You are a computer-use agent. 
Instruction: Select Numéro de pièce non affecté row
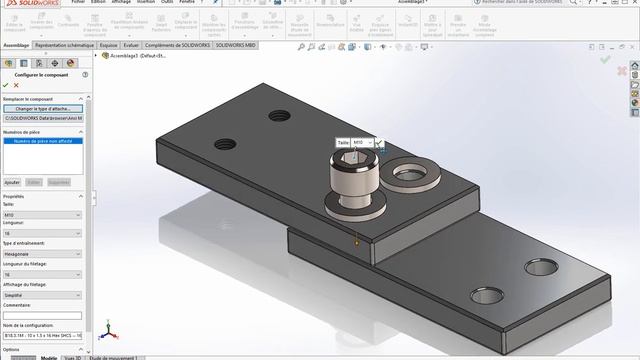(x=43, y=141)
